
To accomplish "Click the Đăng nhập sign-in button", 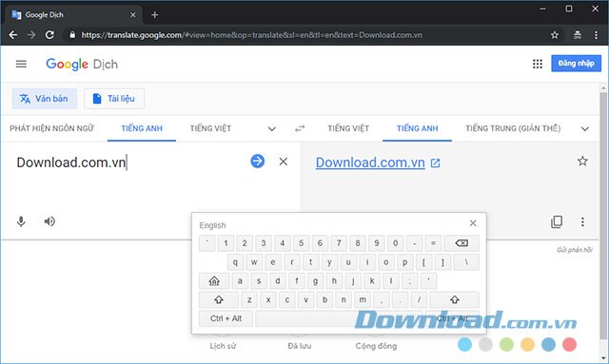I will tap(576, 64).
